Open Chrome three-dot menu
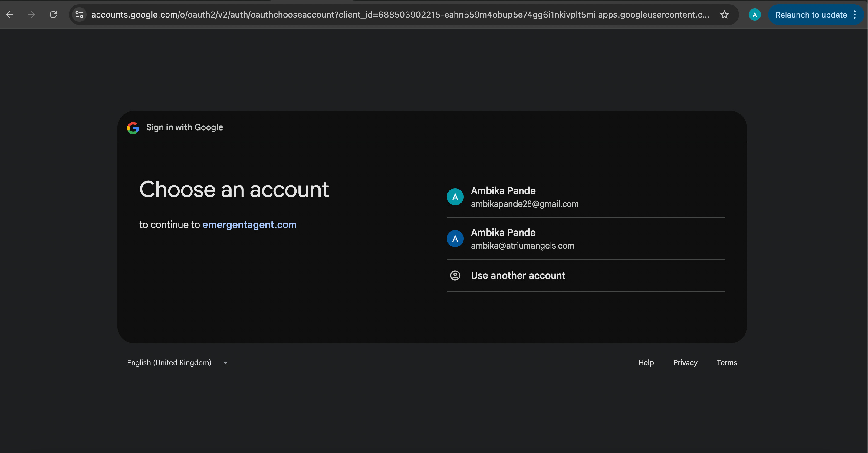Viewport: 868px width, 453px height. (855, 15)
